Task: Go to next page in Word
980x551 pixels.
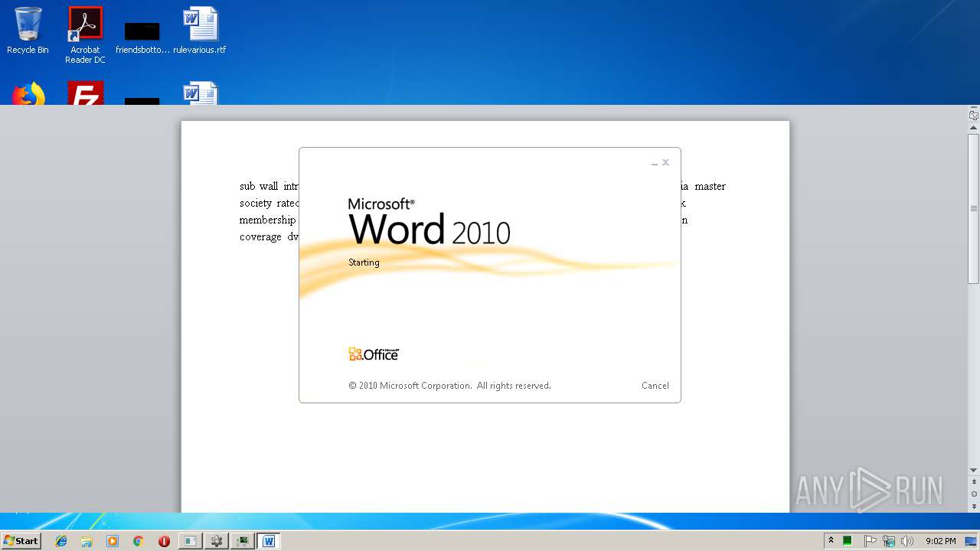Action: [974, 506]
